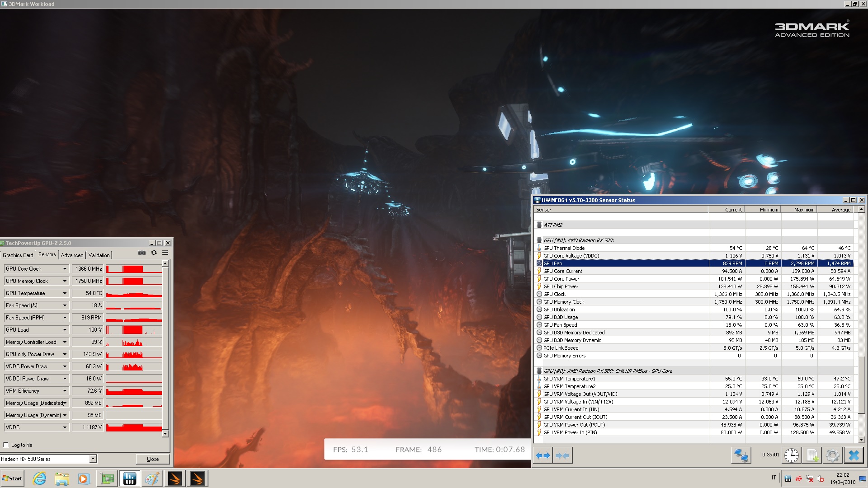Click HWiNFO system tray icon

(788, 479)
